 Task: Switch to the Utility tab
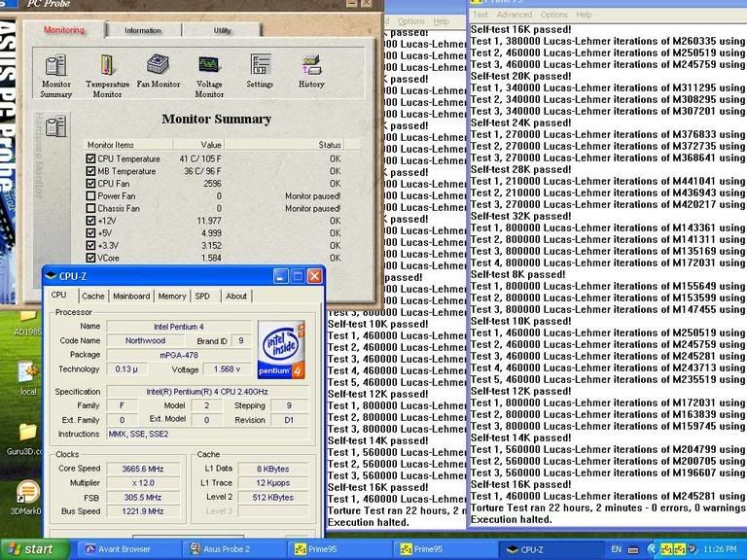point(223,30)
